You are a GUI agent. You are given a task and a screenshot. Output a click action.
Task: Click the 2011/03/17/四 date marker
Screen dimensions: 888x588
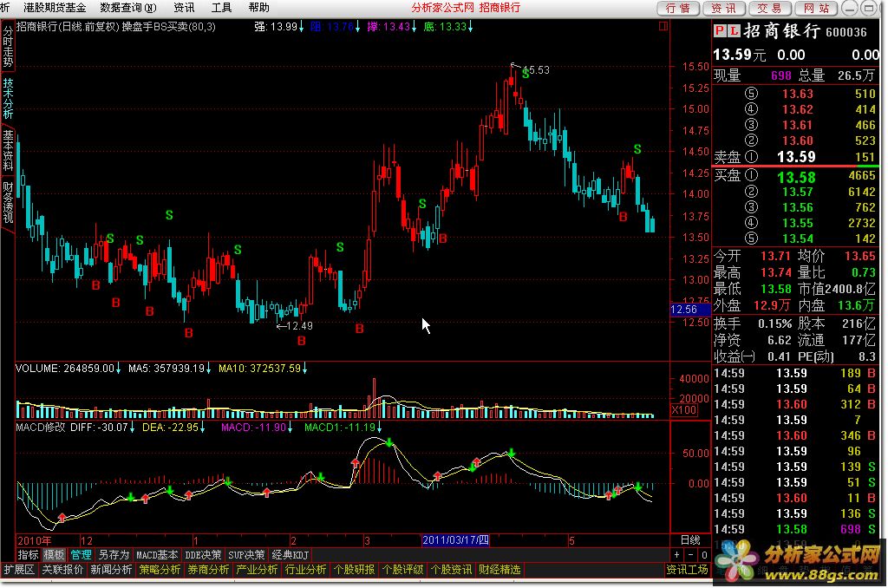click(x=455, y=540)
